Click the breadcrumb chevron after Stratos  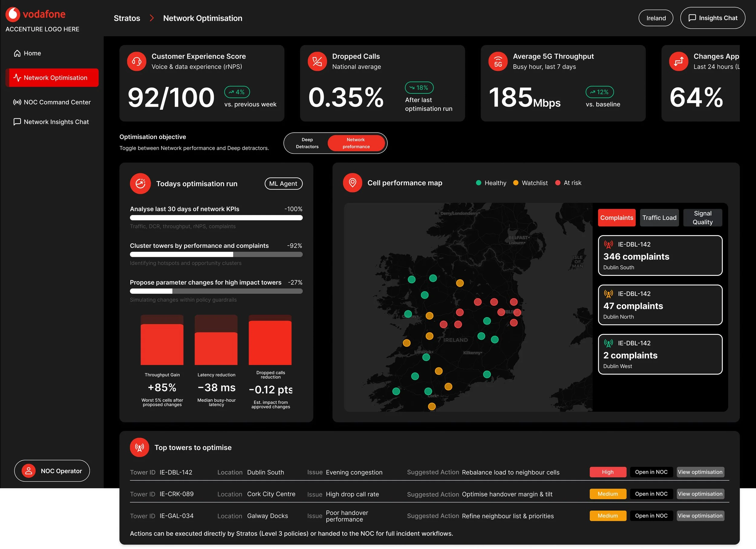coord(152,18)
